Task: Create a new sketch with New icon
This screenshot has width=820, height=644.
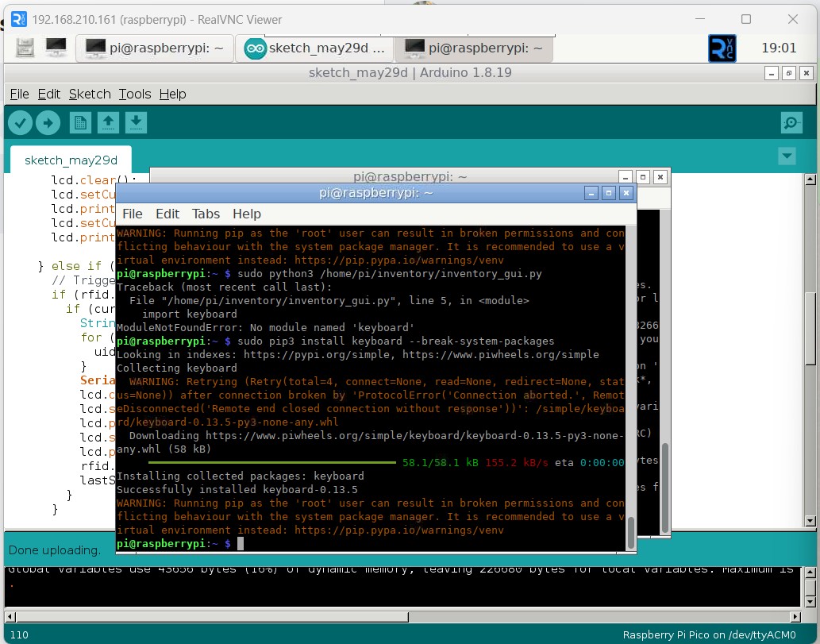Action: pos(80,123)
